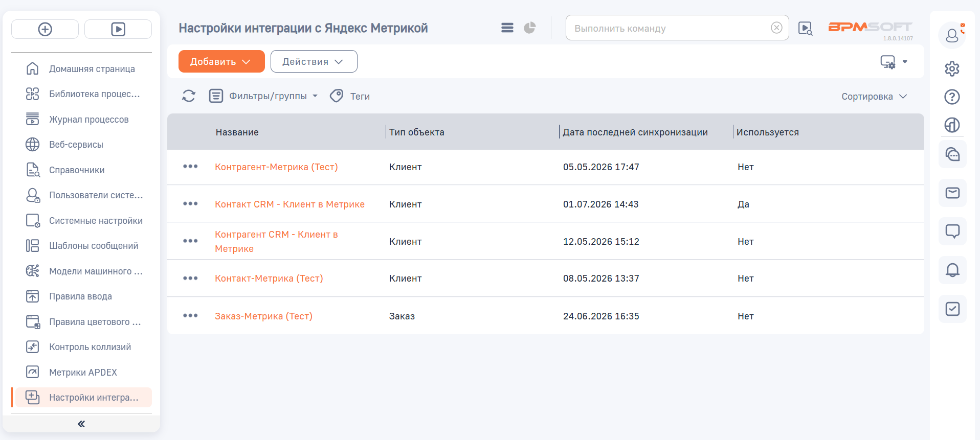Expand the Действия dropdown
The width and height of the screenshot is (980, 440).
coord(314,61)
